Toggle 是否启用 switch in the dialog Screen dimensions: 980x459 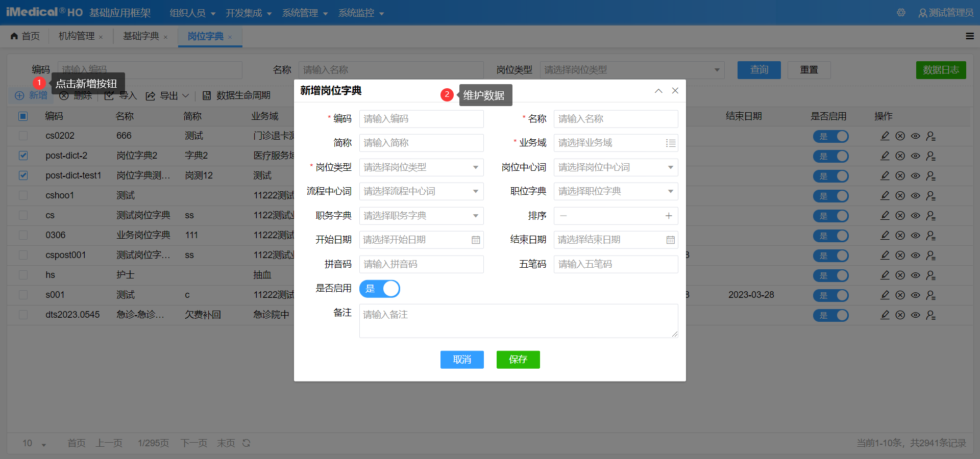click(380, 289)
